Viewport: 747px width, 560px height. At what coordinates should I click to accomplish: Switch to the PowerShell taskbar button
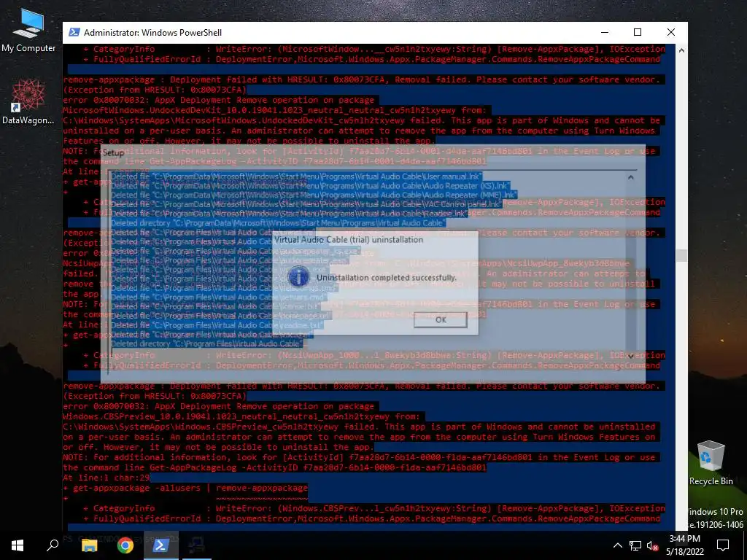pyautogui.click(x=161, y=545)
